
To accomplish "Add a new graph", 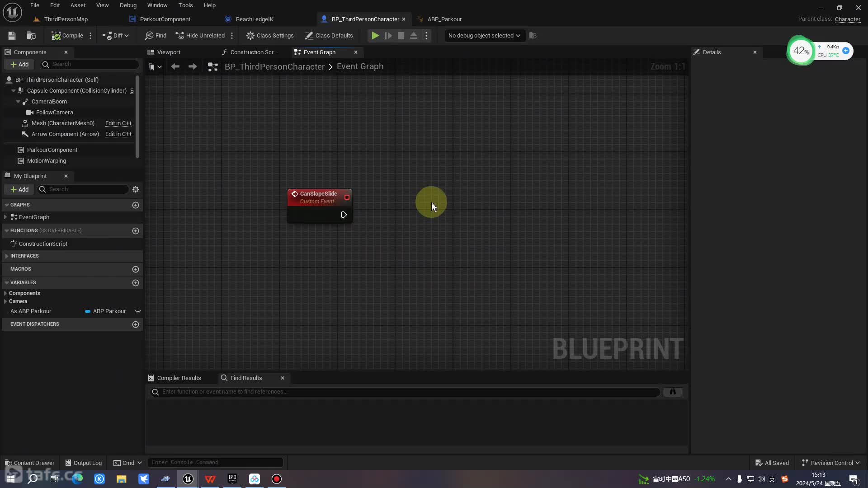I will click(x=136, y=205).
